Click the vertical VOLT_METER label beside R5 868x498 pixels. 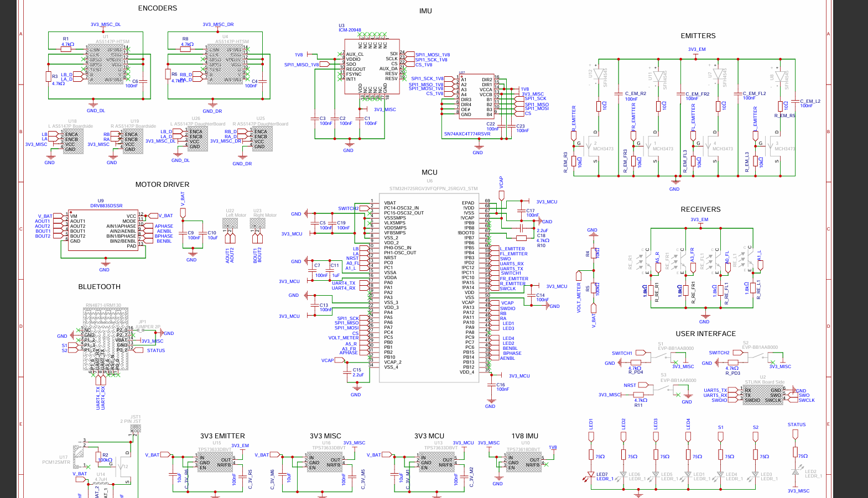[x=579, y=298]
